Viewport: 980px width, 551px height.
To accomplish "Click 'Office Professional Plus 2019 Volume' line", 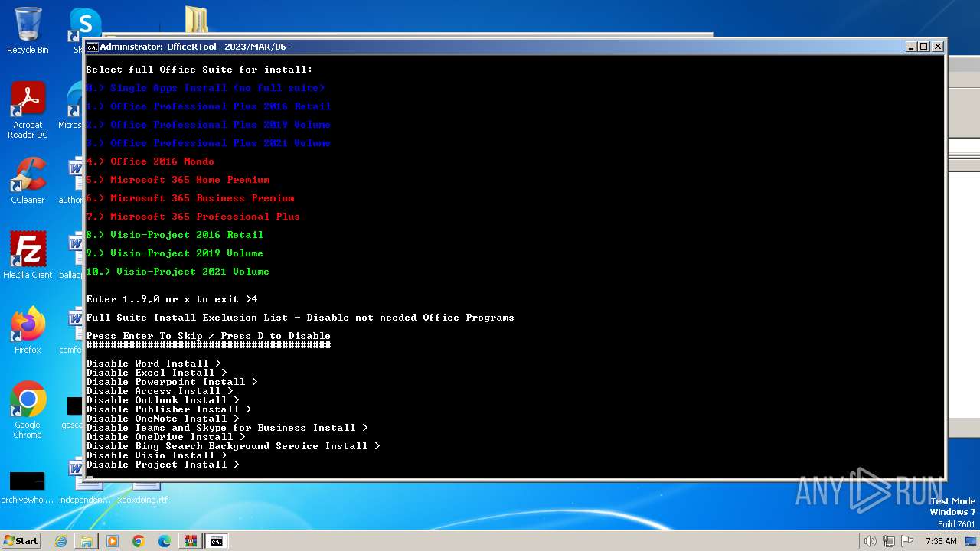I will coord(208,125).
